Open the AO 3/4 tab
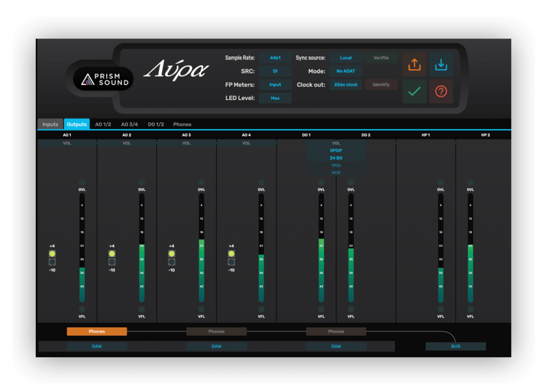Viewport: 546px width, 392px height. pos(129,124)
